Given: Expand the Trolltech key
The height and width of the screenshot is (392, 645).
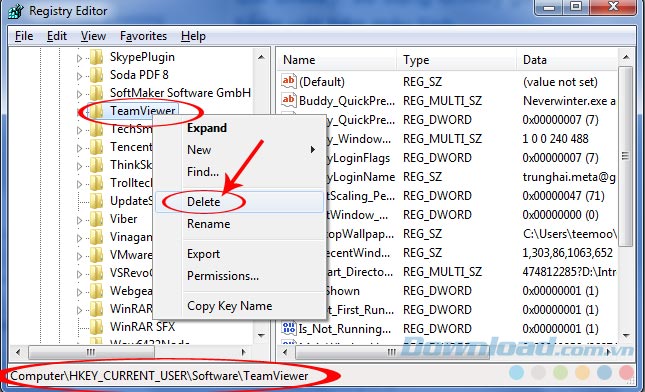Looking at the screenshot, I should [79, 184].
